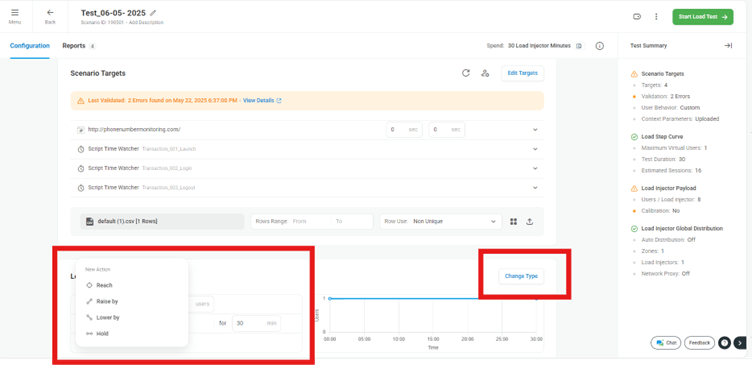Edit test name with pencil icon
Screen dimensions: 752x365
point(153,12)
